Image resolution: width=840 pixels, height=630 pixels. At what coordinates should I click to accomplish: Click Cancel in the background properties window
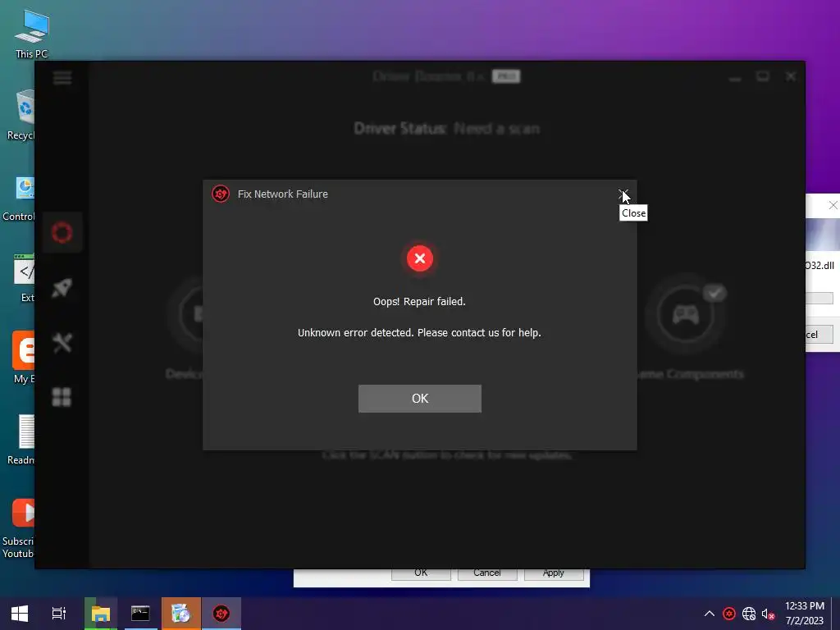point(487,573)
